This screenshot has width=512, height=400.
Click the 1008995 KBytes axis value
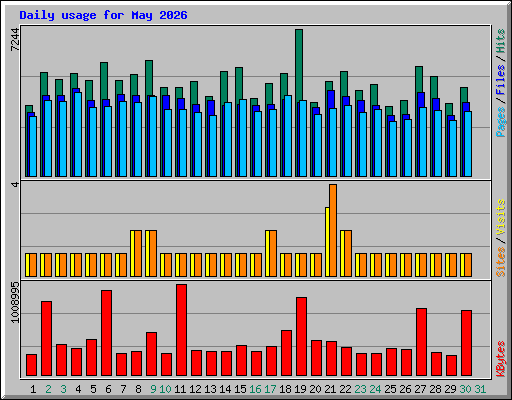[15, 302]
